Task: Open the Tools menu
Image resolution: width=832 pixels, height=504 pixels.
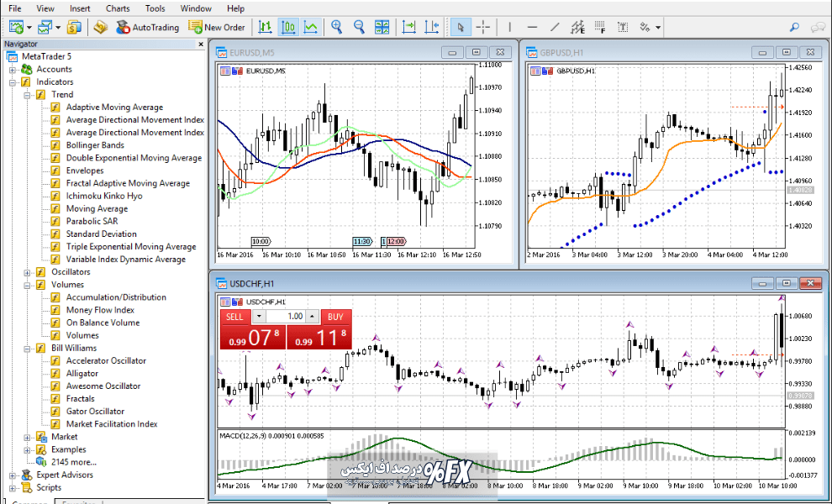Action: point(155,8)
